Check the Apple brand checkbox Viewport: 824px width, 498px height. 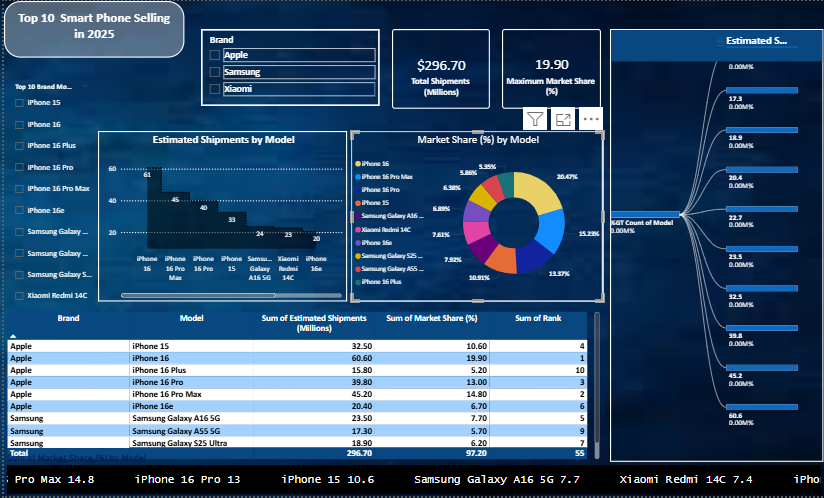pyautogui.click(x=215, y=56)
